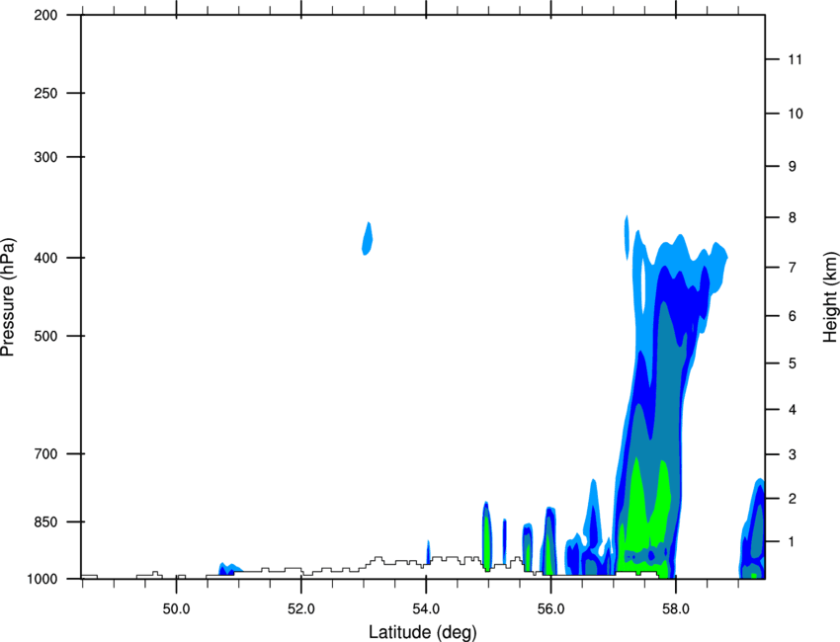Viewport: 840px width, 642px height.
Task: Click the 58.0 latitude tick label
Action: tap(676, 608)
